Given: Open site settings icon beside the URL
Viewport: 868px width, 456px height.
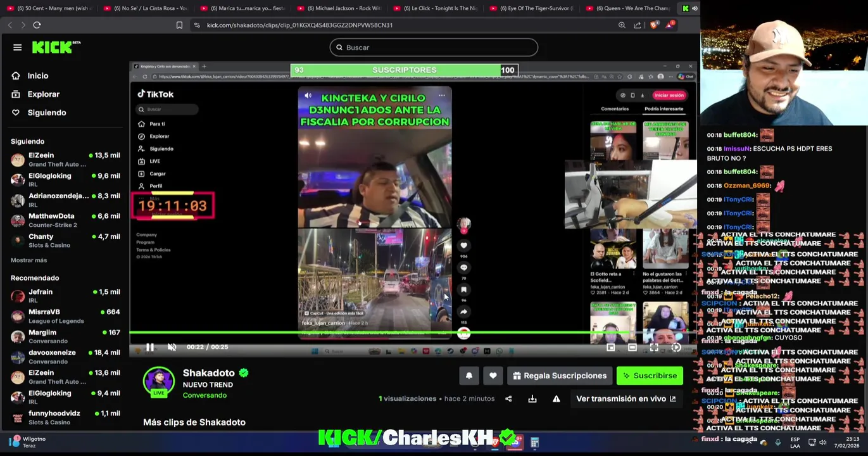Looking at the screenshot, I should pos(197,25).
